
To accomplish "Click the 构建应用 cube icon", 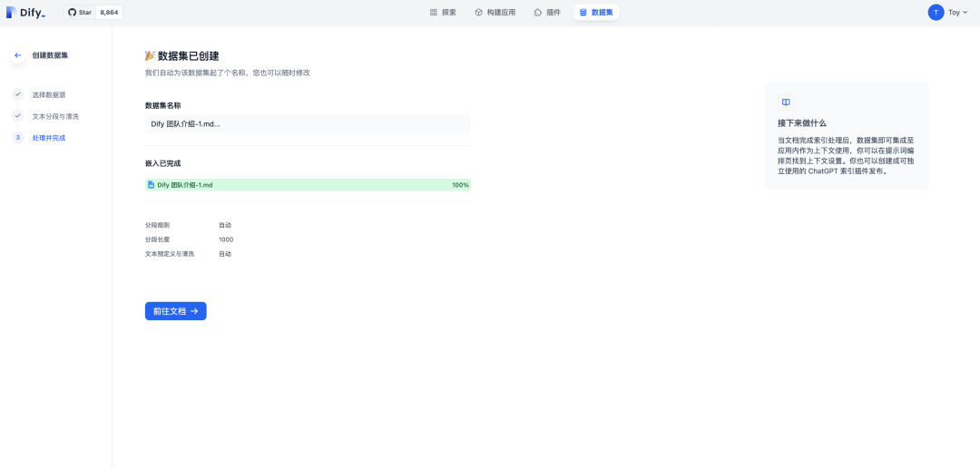I will tap(478, 13).
